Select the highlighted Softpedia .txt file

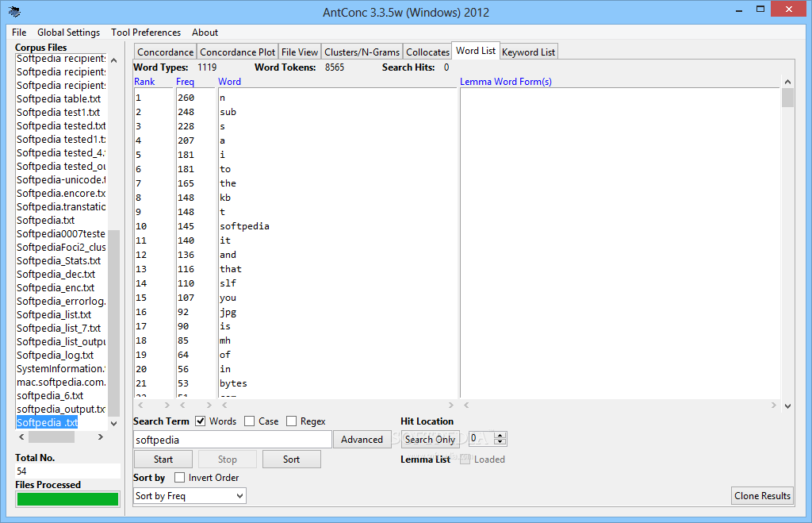[x=47, y=422]
